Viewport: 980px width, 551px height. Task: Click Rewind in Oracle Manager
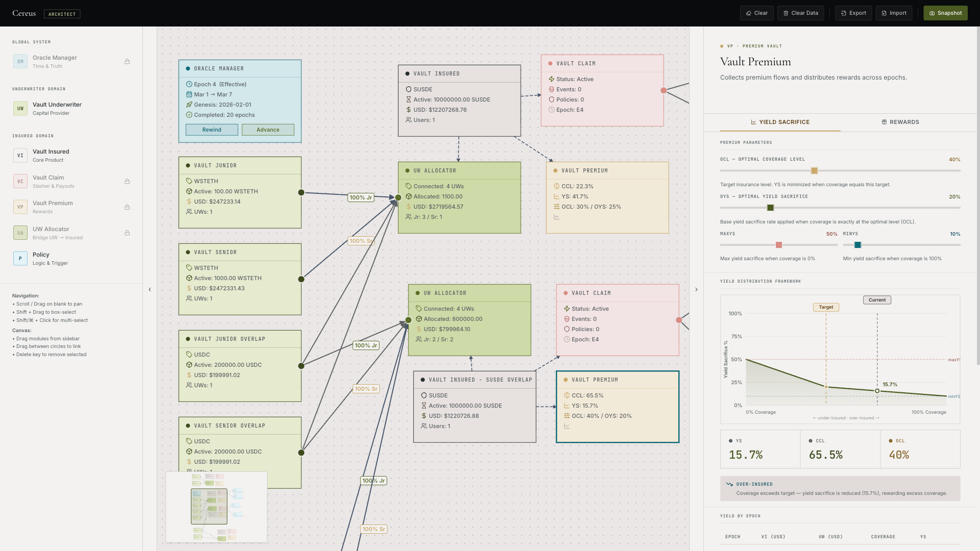pos(212,130)
